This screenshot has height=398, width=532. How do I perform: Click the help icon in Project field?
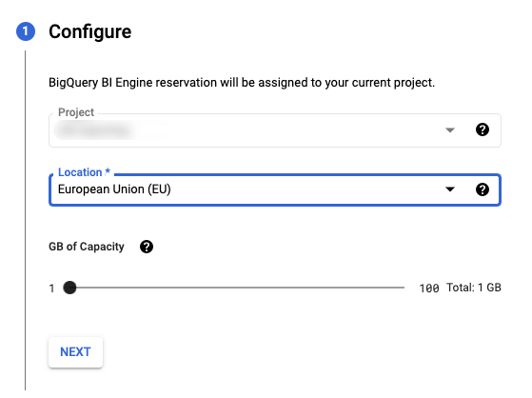[483, 129]
